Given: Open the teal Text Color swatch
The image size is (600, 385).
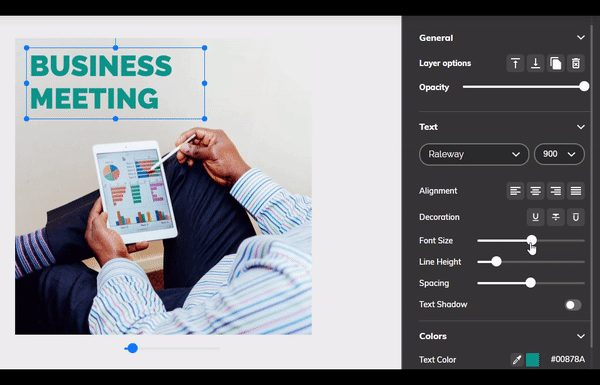Looking at the screenshot, I should tap(532, 359).
